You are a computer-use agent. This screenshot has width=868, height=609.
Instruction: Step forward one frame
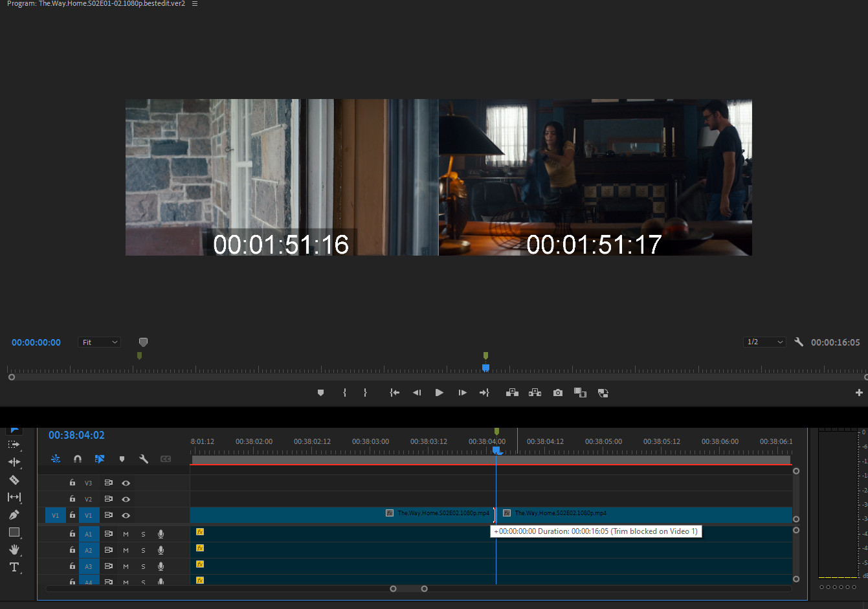point(462,393)
